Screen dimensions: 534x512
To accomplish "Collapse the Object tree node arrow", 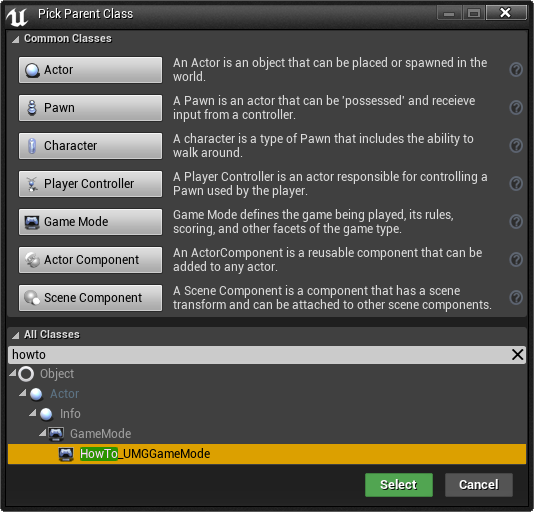I will [13, 373].
